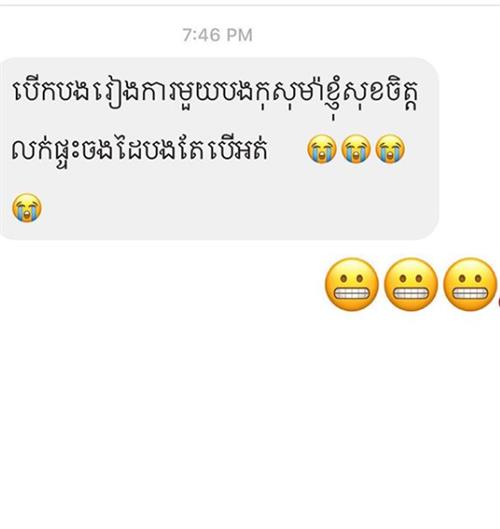This screenshot has height=529, width=500.
Task: Tap third crying emoji in the row of three
Action: (x=390, y=149)
